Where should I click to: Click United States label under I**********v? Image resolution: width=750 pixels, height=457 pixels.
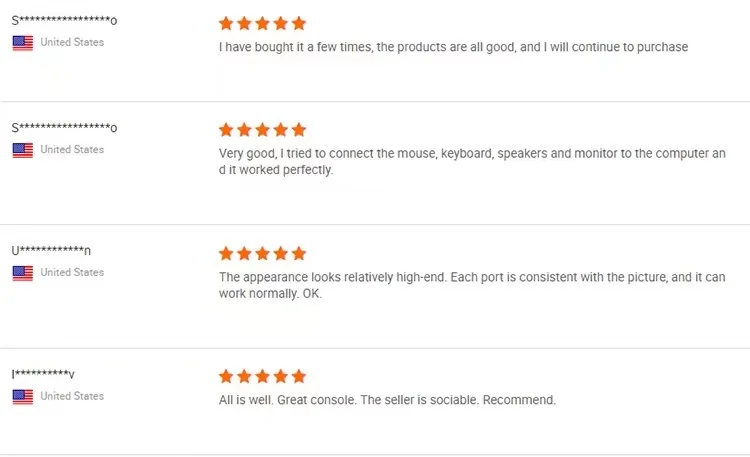coord(72,396)
